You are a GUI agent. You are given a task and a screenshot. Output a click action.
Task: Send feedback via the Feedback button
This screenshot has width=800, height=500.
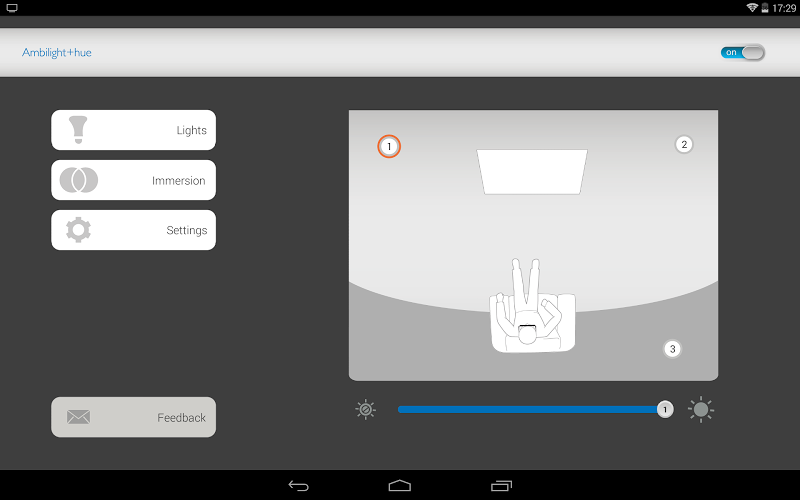pyautogui.click(x=133, y=417)
